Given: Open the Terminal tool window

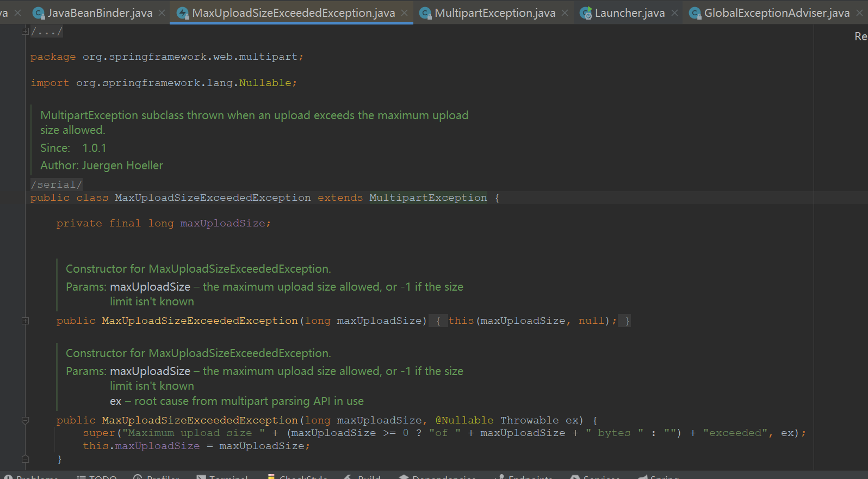Looking at the screenshot, I should (222, 477).
